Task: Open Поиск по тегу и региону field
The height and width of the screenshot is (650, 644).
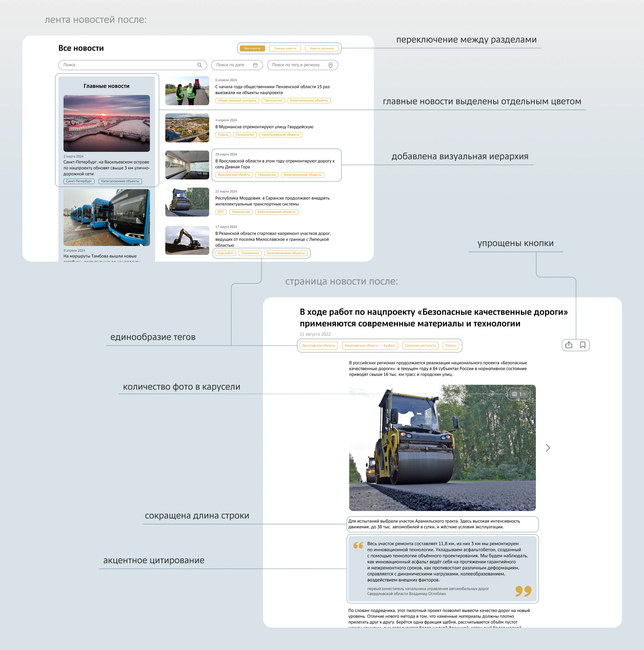Action: click(x=296, y=65)
